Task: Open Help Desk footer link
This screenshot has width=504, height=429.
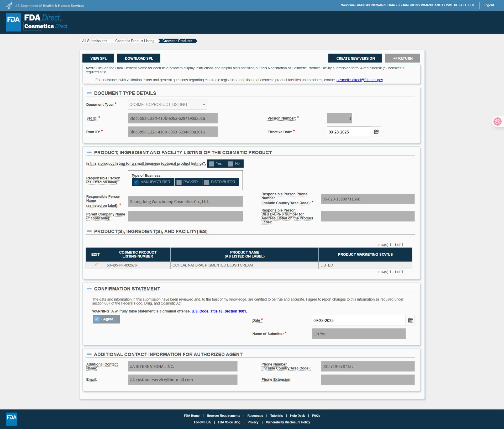Action: click(297, 416)
